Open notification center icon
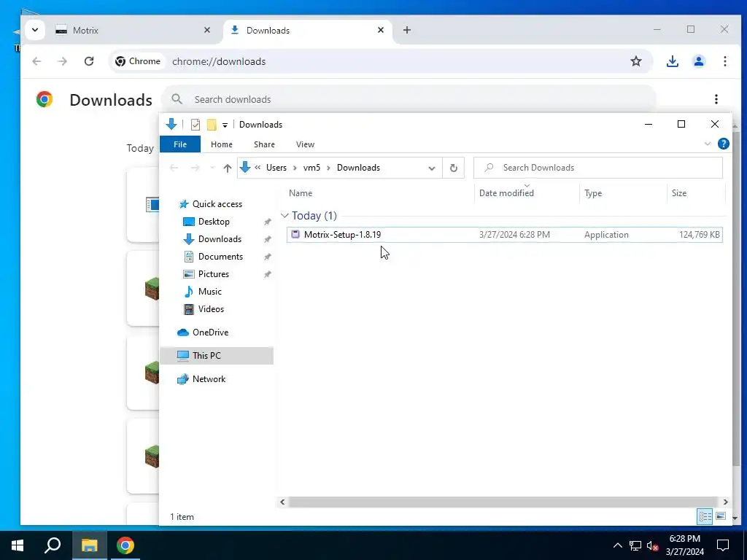Viewport: 747px width, 560px height. (723, 545)
